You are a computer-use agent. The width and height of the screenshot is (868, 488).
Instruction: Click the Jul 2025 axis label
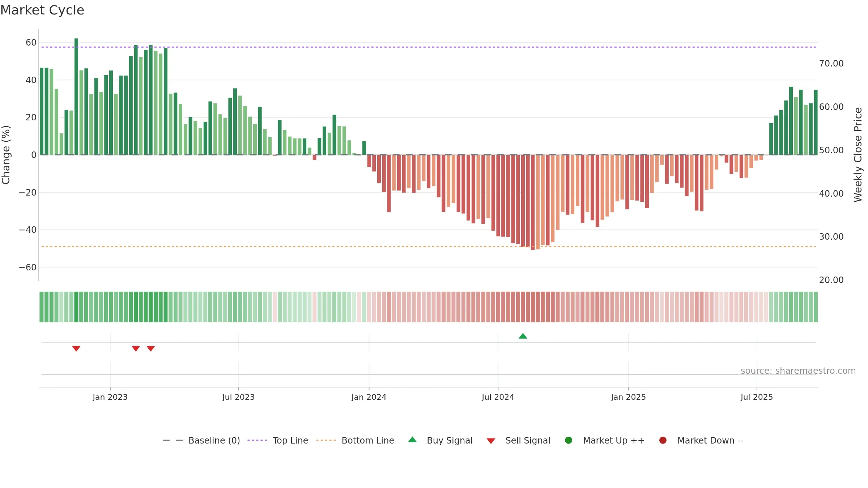coord(757,397)
